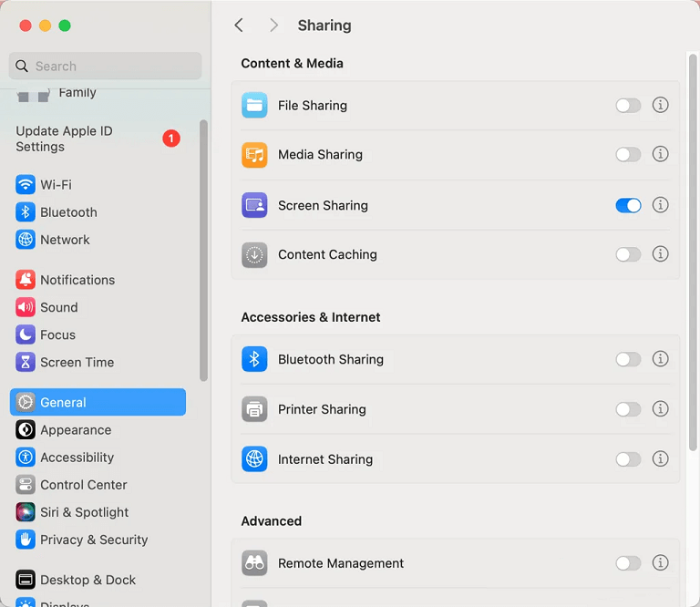This screenshot has width=700, height=607.
Task: Click the Remote Management binoculars icon
Action: (254, 563)
